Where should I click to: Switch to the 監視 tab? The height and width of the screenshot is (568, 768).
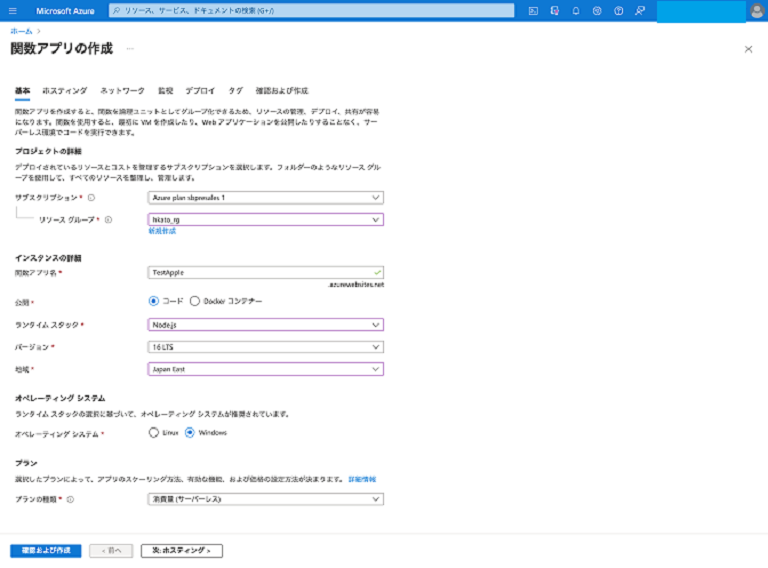[166, 91]
